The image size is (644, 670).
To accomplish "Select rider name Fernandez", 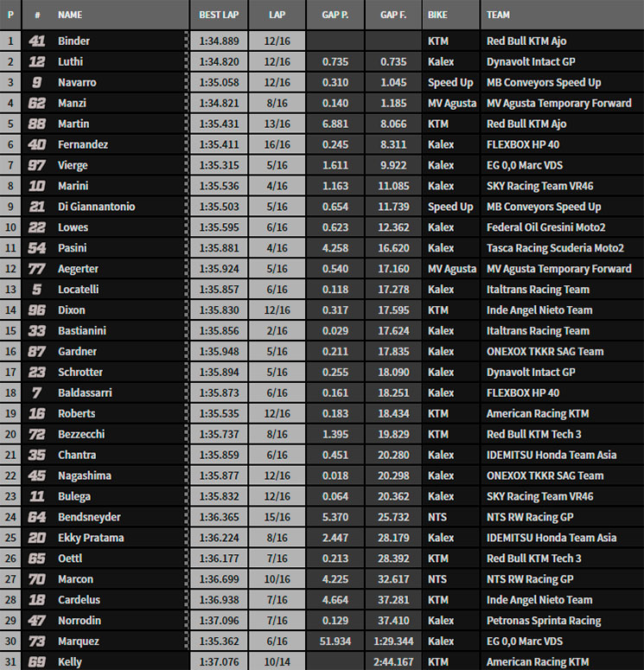I will click(x=83, y=144).
